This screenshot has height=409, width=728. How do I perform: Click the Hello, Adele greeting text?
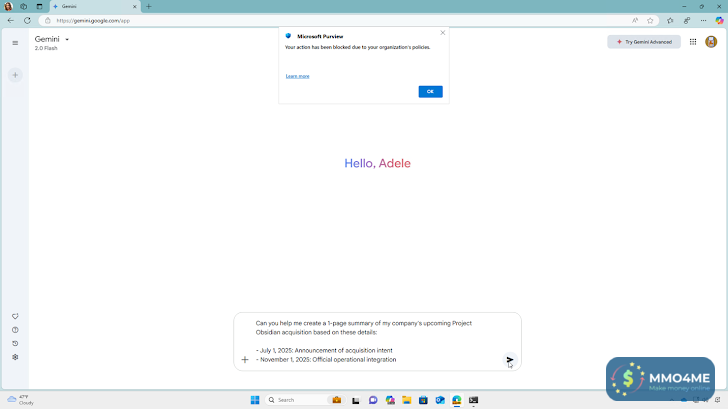pos(377,163)
